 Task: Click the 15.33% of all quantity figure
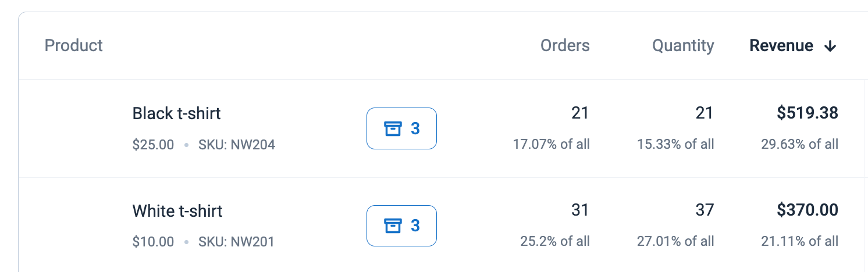675,144
